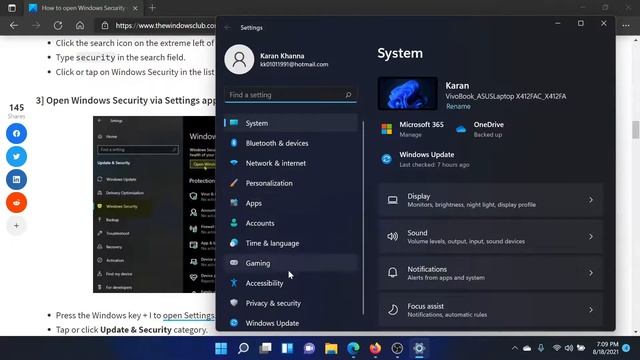Click the Display monitor icon
The height and width of the screenshot is (360, 640).
[x=393, y=200]
